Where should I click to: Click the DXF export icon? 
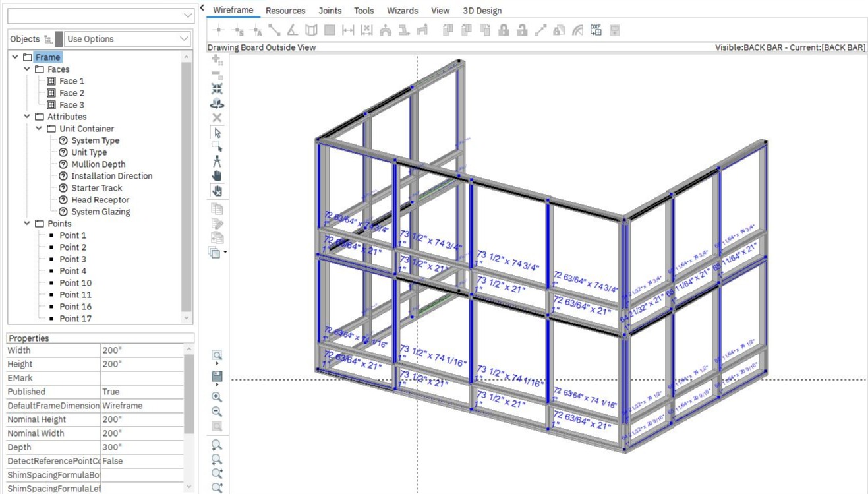(x=596, y=30)
